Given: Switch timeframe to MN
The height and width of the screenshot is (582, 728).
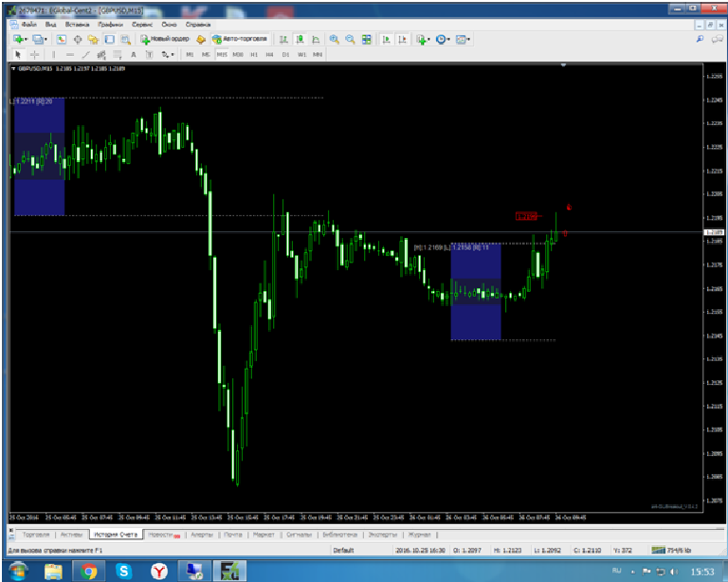Looking at the screenshot, I should click(x=318, y=55).
